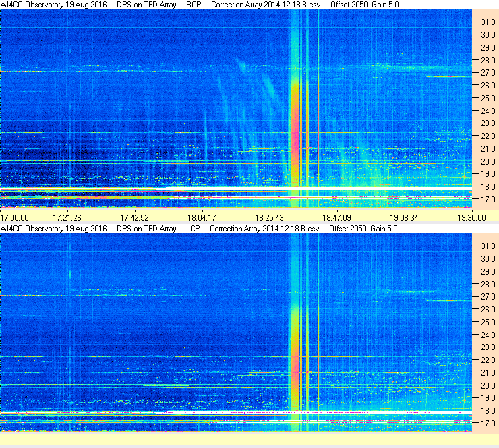Pick the 19.0 frequency label in LCP plot
The image size is (499, 448).
(x=488, y=398)
